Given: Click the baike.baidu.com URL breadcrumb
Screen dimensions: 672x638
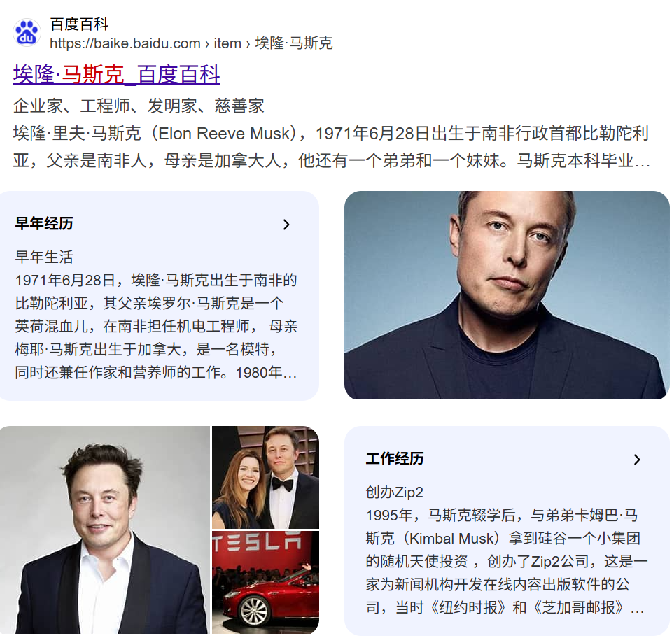Looking at the screenshot, I should pyautogui.click(x=125, y=43).
